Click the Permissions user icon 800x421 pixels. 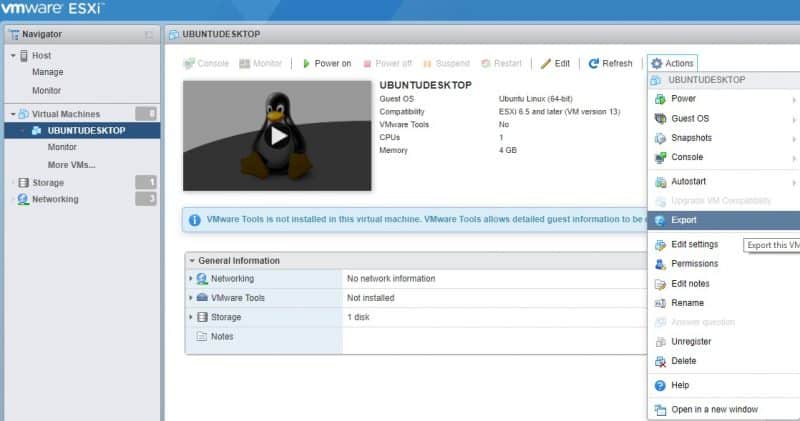659,264
